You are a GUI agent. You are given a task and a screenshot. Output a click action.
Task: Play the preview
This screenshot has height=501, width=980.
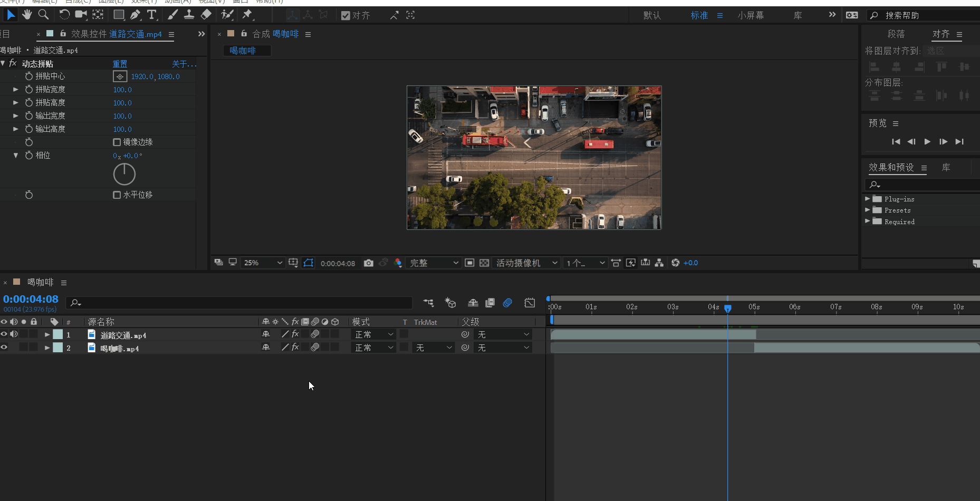pos(927,141)
